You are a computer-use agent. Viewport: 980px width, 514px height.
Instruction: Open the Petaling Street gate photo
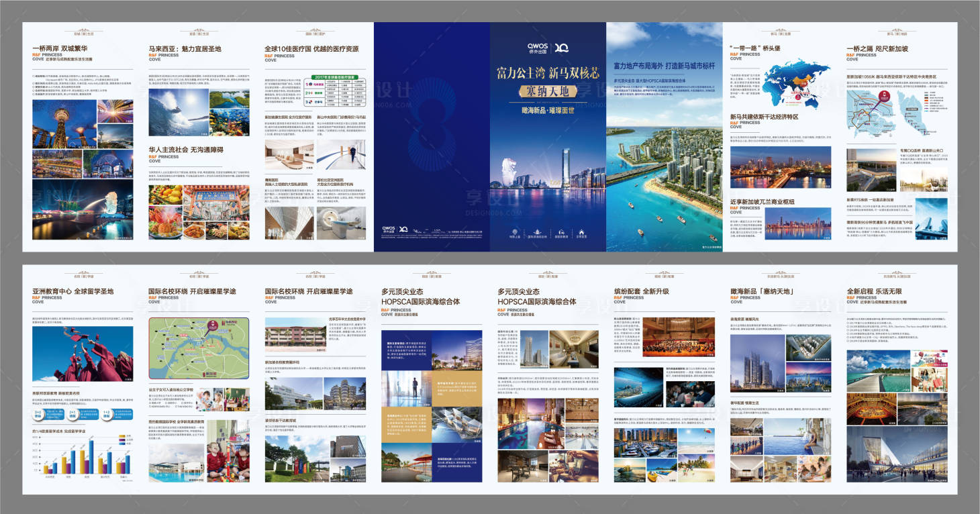(x=215, y=203)
